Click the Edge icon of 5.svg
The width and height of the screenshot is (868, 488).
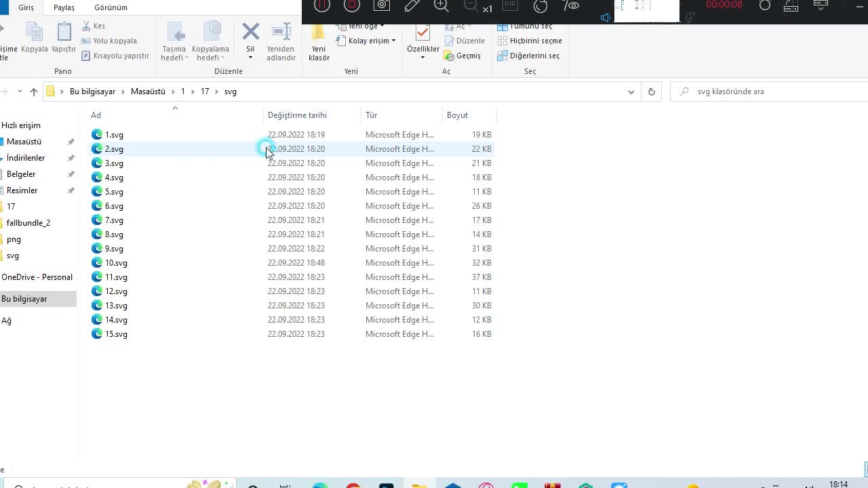tap(97, 192)
